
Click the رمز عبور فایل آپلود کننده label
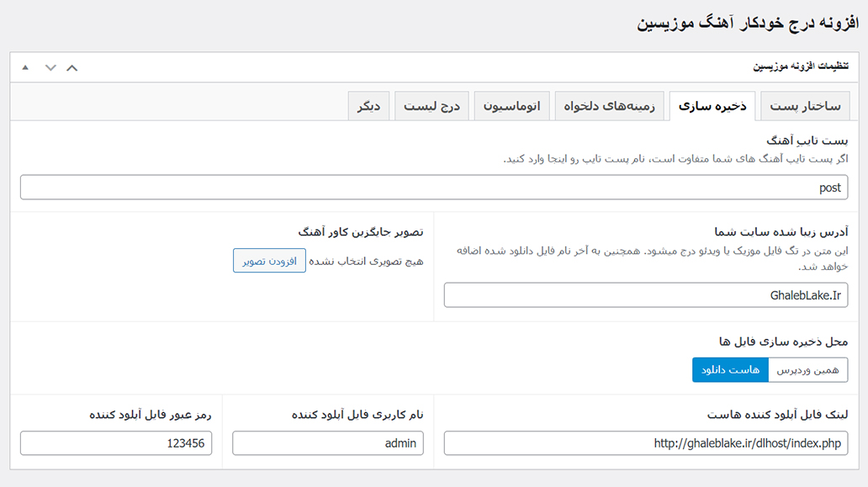click(x=151, y=415)
